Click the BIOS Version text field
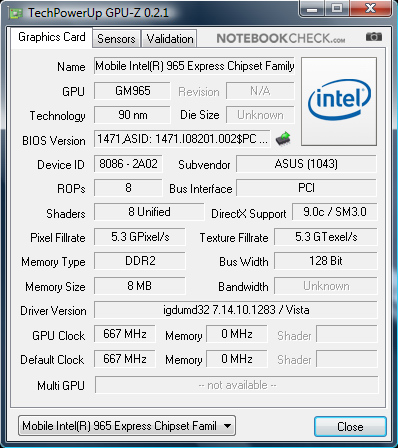Screen dimensions: 398x448 182,139
